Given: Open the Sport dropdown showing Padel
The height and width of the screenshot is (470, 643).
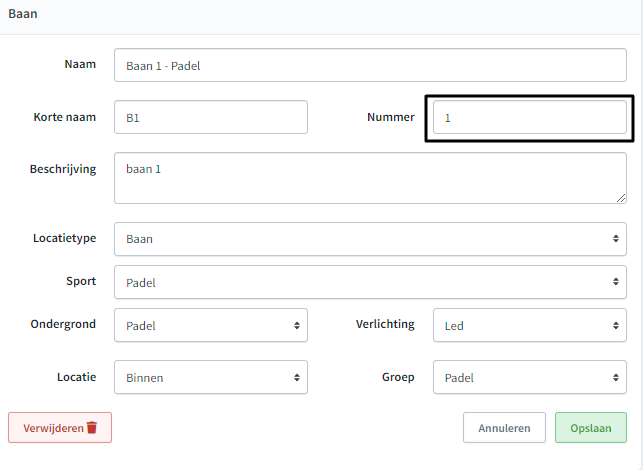Looking at the screenshot, I should pyautogui.click(x=370, y=282).
